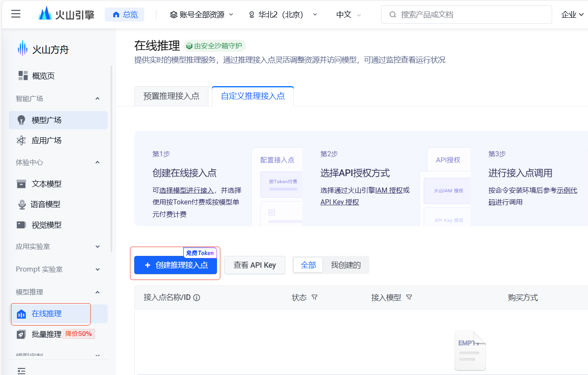Switch filter to 我创建的
This screenshot has height=375, width=588.
coord(345,265)
